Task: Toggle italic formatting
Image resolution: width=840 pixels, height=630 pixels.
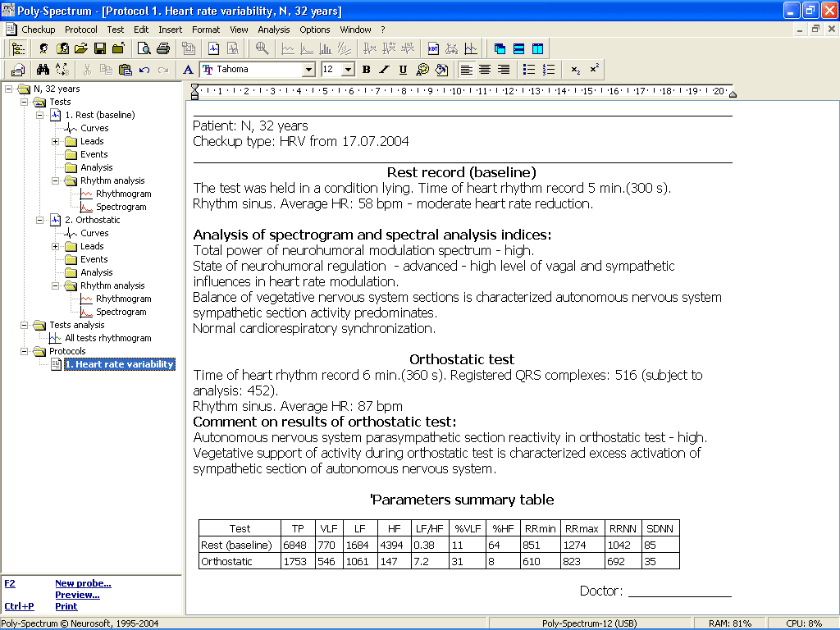Action: click(384, 69)
